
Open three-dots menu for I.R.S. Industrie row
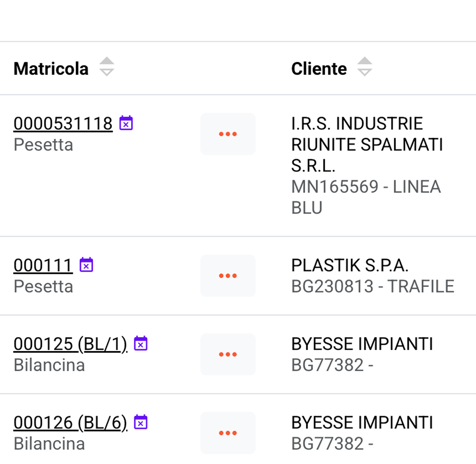228,134
